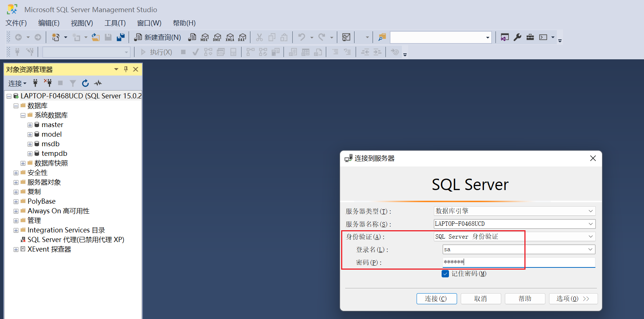Select the 管理 tree item
Image resolution: width=644 pixels, height=319 pixels.
tap(34, 221)
